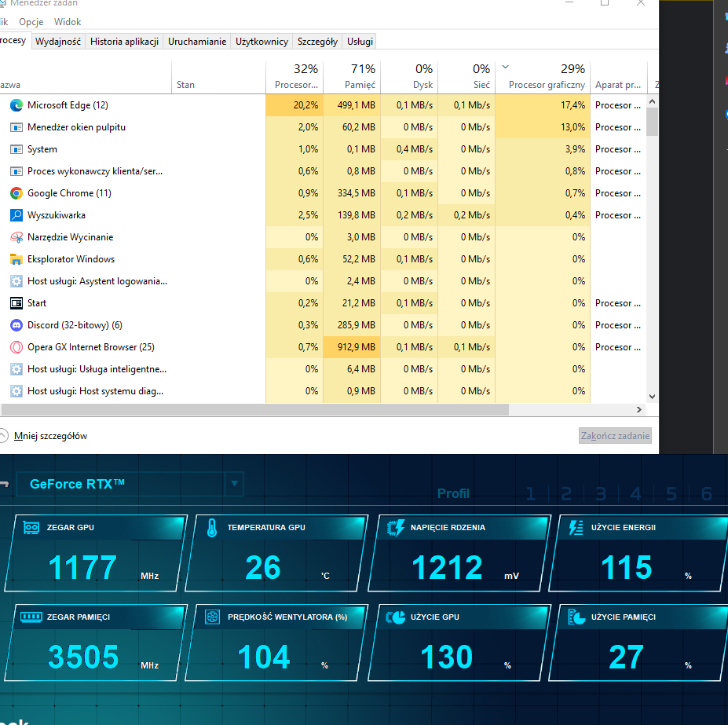Click the Host usługi Usługa inteligentne gear icon
This screenshot has height=725, width=728.
coord(16,369)
